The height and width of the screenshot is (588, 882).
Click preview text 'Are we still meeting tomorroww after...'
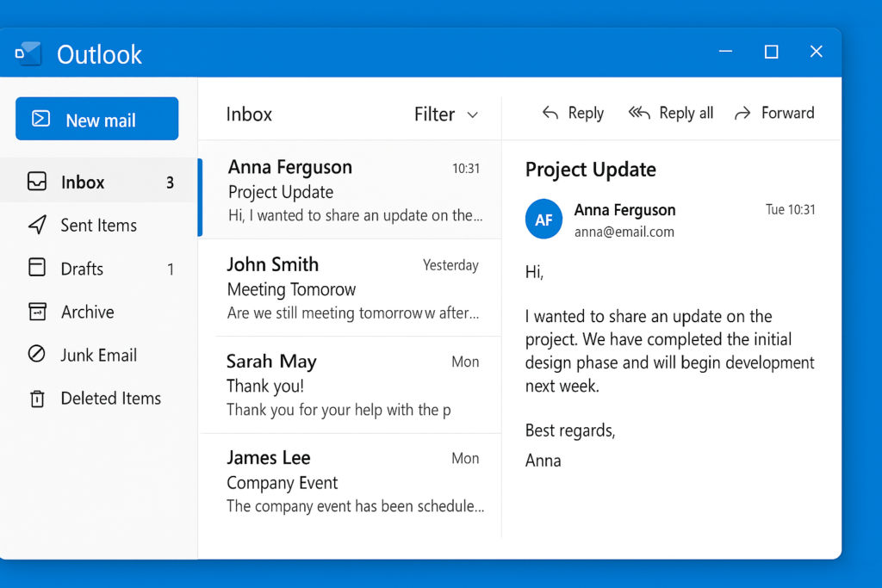[352, 313]
